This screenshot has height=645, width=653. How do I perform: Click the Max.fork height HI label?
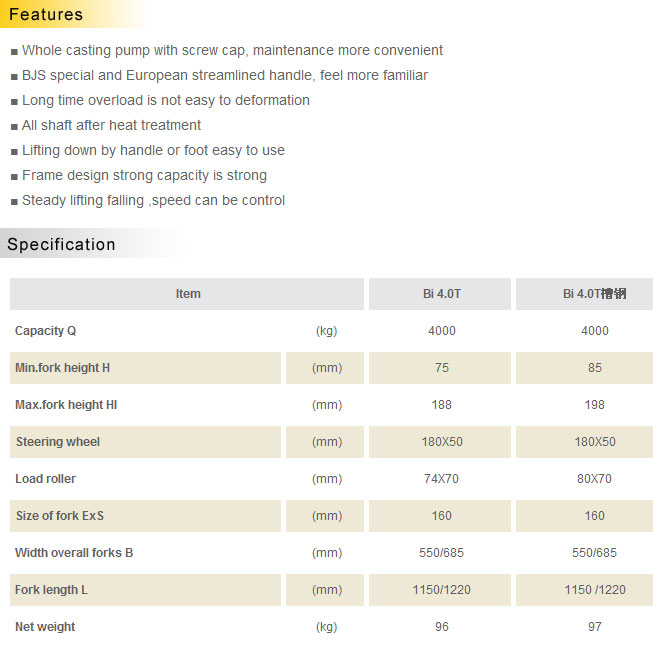(66, 405)
